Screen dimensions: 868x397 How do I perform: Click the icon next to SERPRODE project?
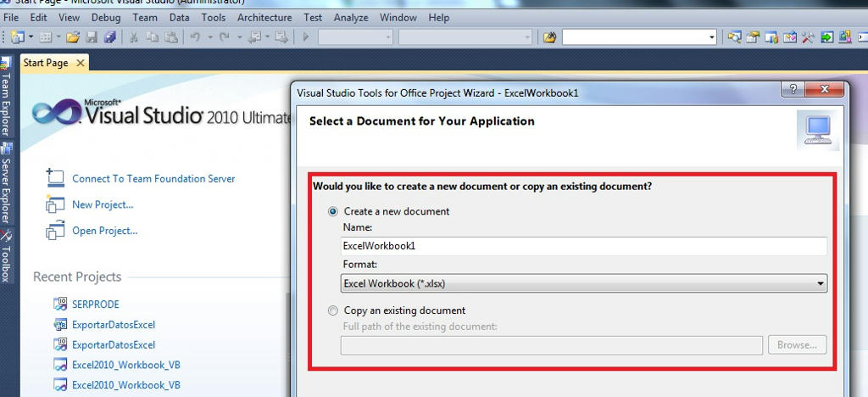[x=60, y=304]
